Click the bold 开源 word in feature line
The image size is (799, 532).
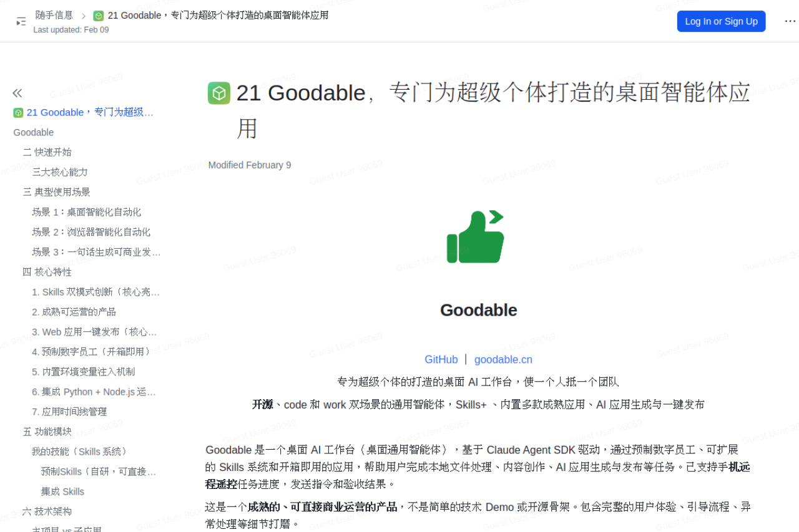262,405
